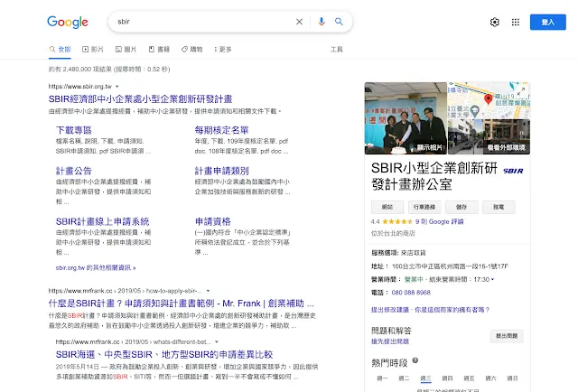The width and height of the screenshot is (578, 392).
Task: Select 週三 in popular times
Action: coord(425,378)
